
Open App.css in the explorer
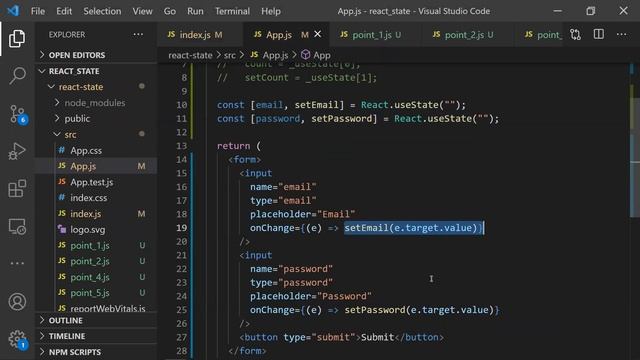click(86, 150)
